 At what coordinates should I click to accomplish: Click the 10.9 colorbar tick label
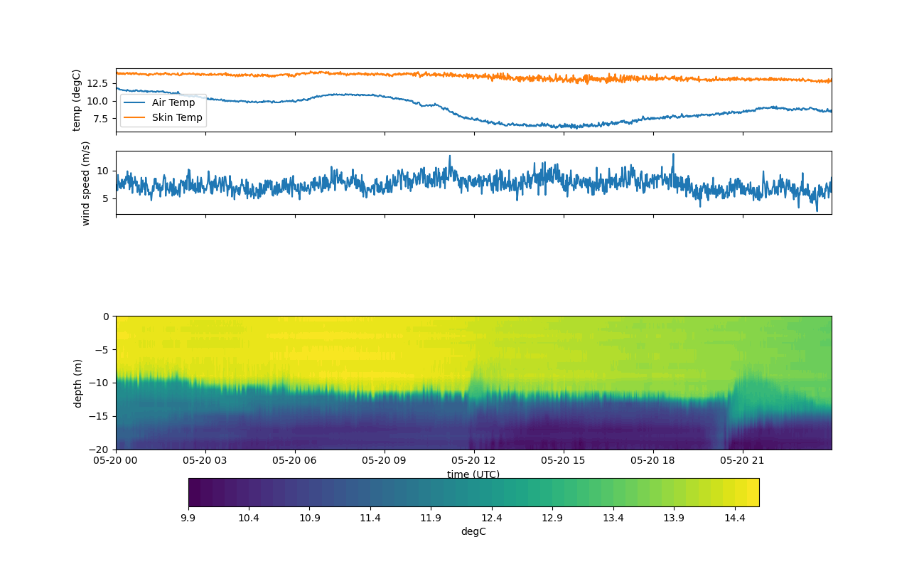[x=309, y=519]
